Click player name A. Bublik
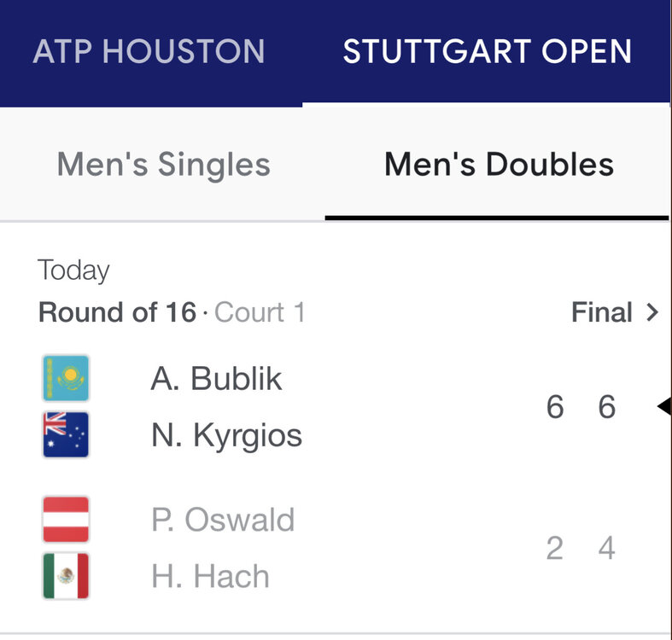The height and width of the screenshot is (640, 672). click(217, 379)
